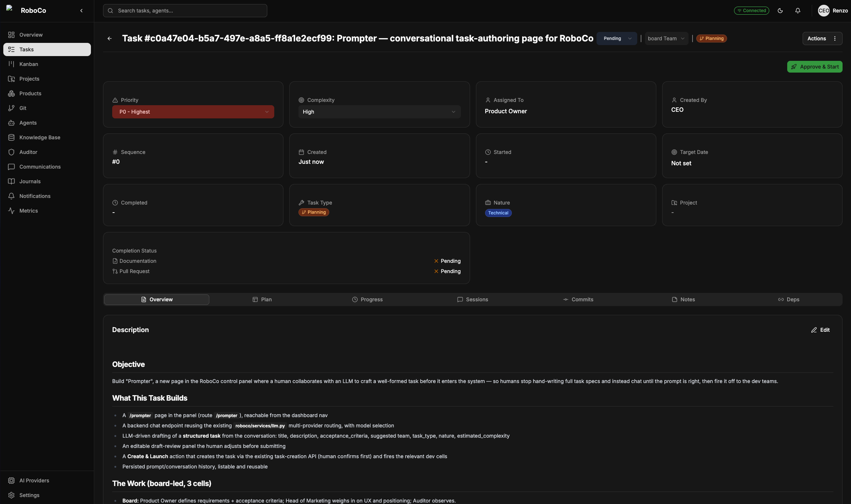Switch to the Overview tab
This screenshot has width=851, height=504.
point(157,299)
